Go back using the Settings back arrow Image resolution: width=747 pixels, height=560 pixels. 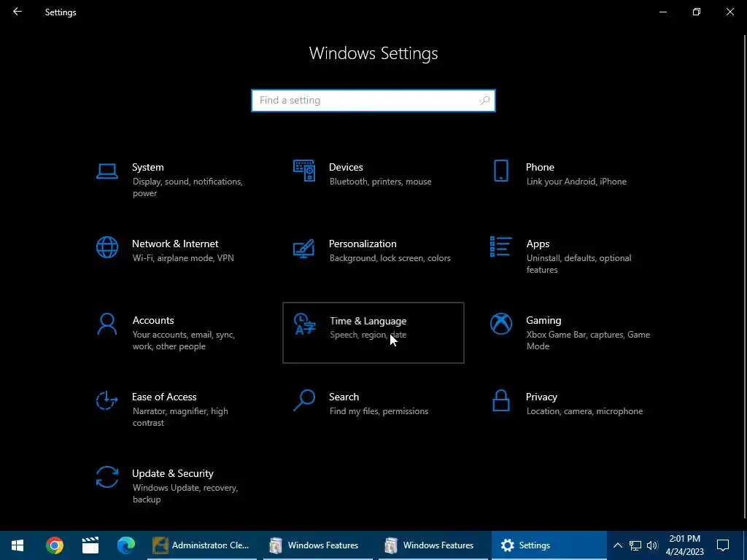tap(18, 12)
